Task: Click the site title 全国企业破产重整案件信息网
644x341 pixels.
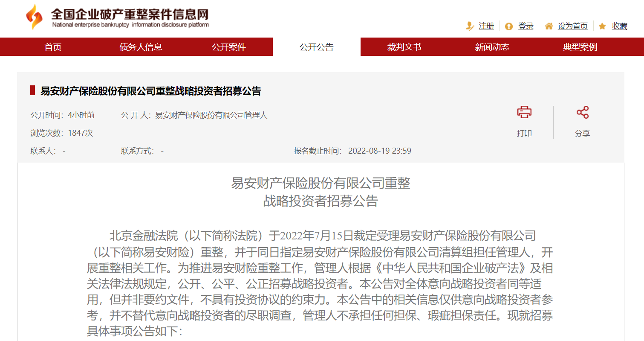Action: [x=130, y=15]
